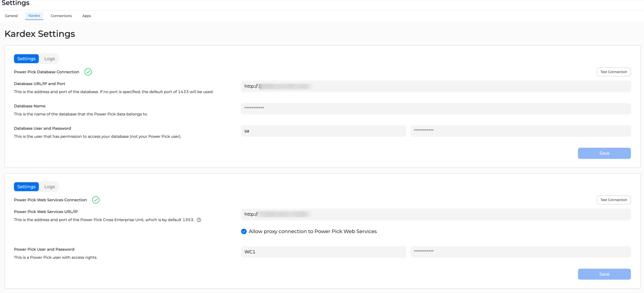This screenshot has width=644, height=293.
Task: Test the Power Pick Web Services connection
Action: 614,200
